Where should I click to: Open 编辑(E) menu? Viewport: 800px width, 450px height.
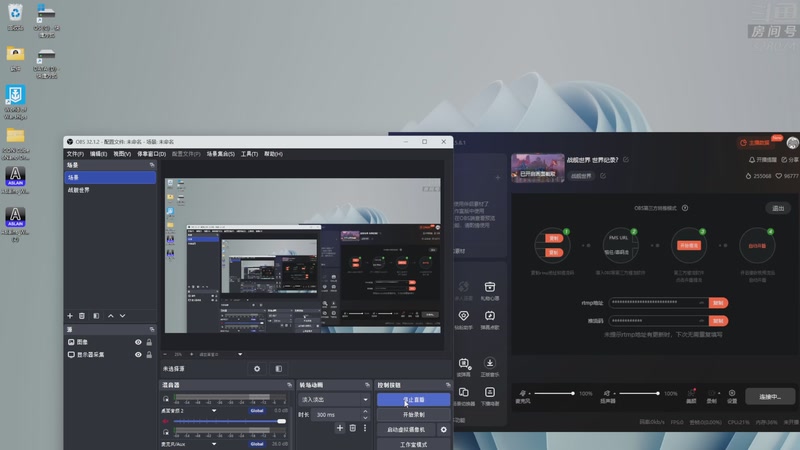point(98,154)
